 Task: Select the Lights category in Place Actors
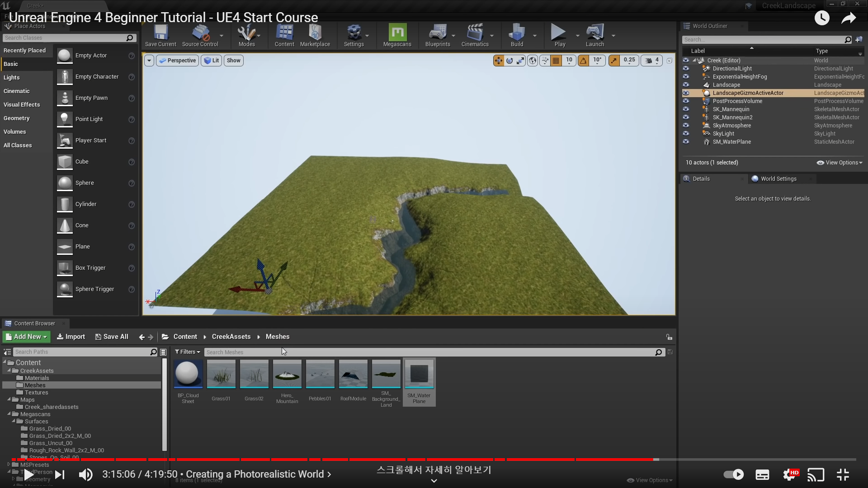[12, 78]
